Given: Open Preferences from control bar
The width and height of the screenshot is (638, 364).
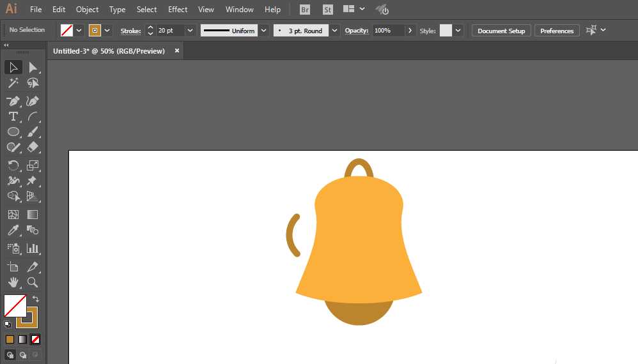Looking at the screenshot, I should coord(557,31).
